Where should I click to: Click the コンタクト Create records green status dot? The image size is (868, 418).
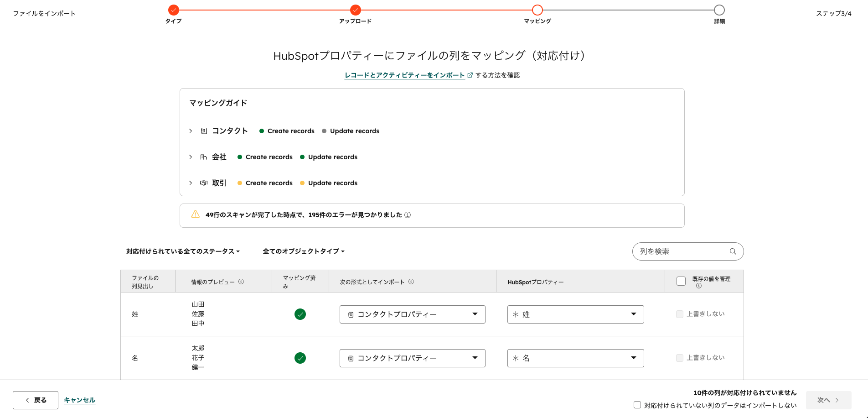(x=262, y=131)
